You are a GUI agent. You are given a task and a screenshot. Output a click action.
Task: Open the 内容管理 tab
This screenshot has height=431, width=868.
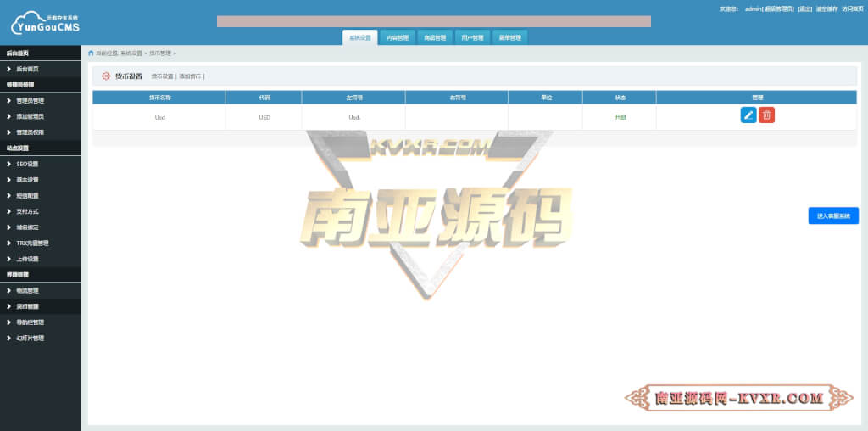coord(398,37)
